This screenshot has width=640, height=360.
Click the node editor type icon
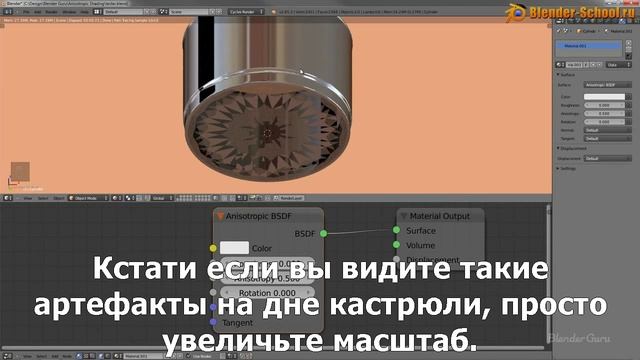[x=8, y=356]
